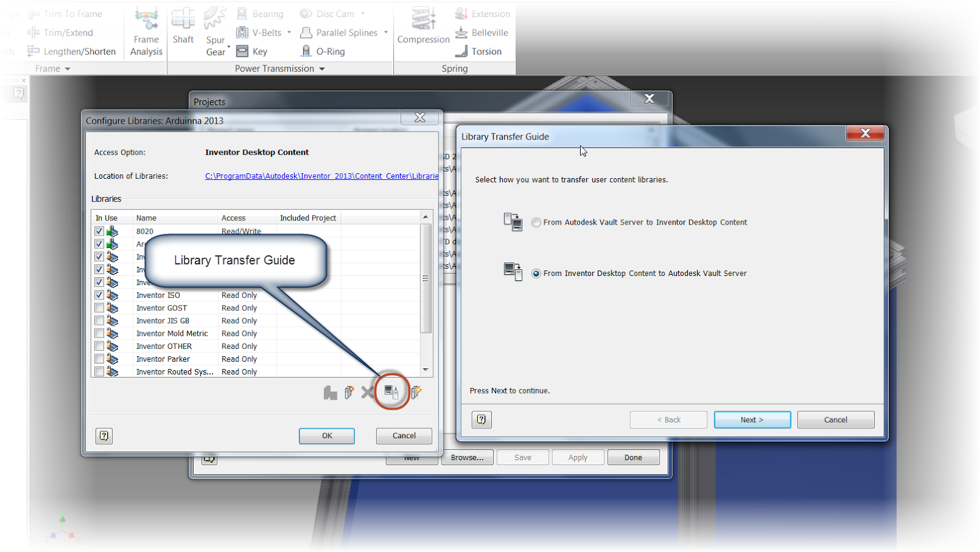The height and width of the screenshot is (552, 980).
Task: Cancel the Library Transfer Guide
Action: coord(836,420)
